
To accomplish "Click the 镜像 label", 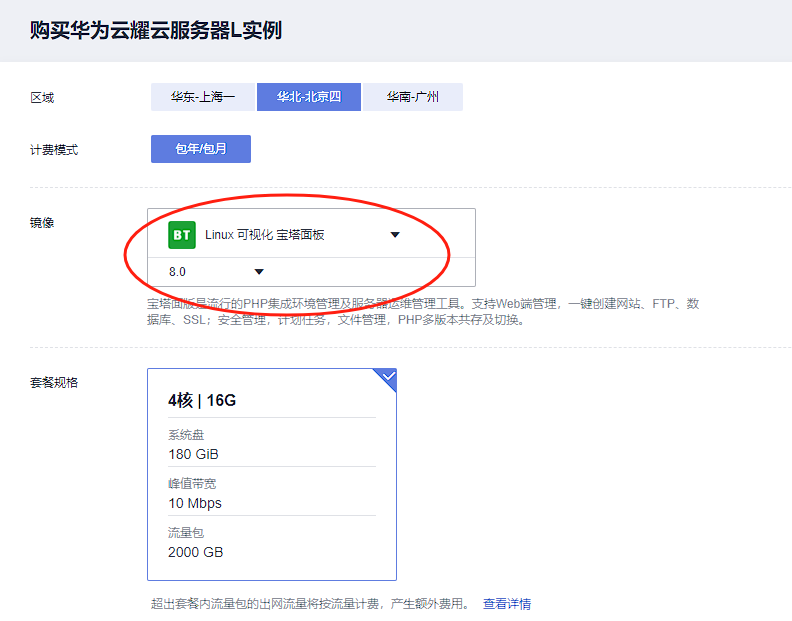I will (42, 222).
